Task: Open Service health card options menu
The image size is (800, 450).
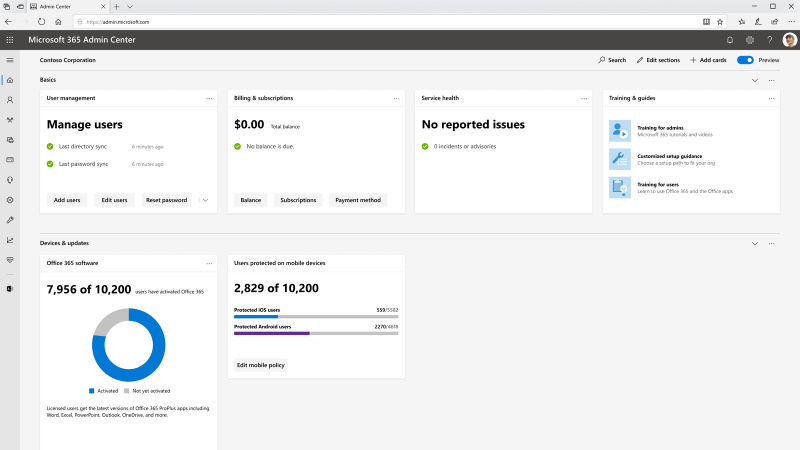Action: [x=584, y=98]
